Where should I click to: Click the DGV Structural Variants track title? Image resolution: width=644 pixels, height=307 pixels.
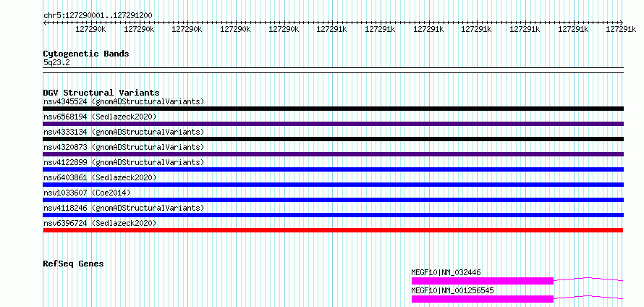click(x=101, y=93)
